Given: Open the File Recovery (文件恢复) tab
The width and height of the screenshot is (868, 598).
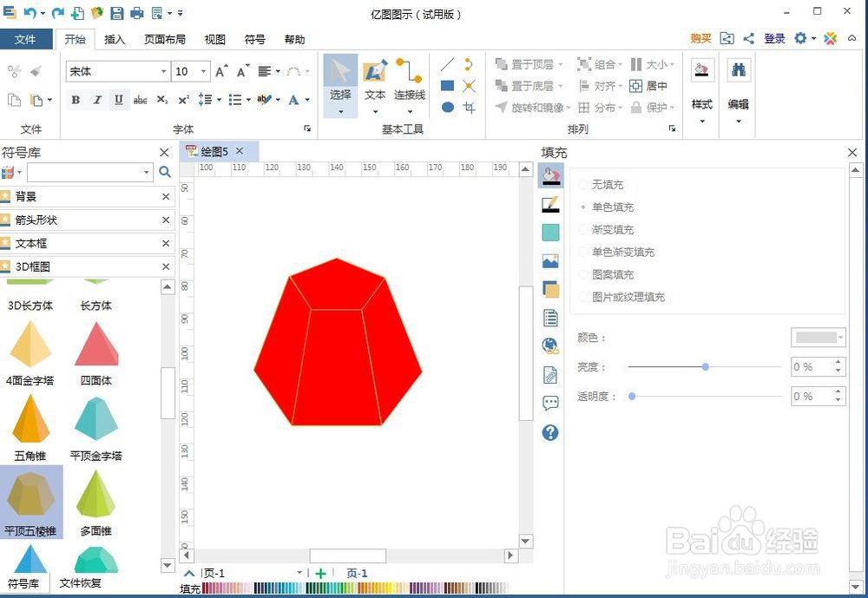Looking at the screenshot, I should (x=80, y=582).
